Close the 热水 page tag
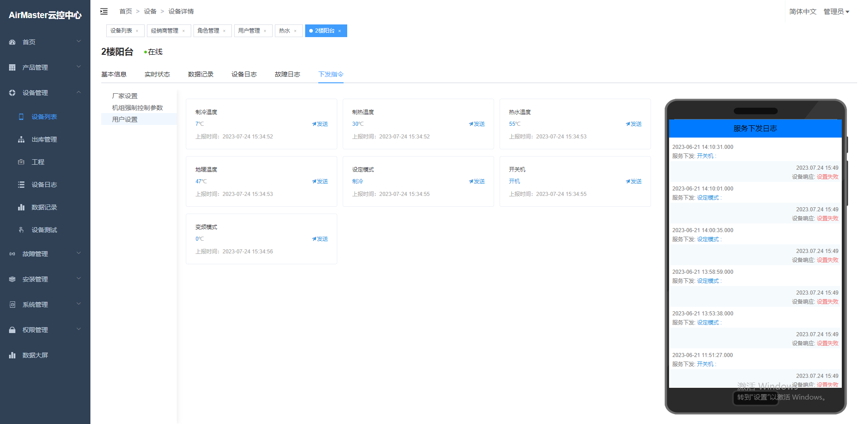 tap(295, 31)
